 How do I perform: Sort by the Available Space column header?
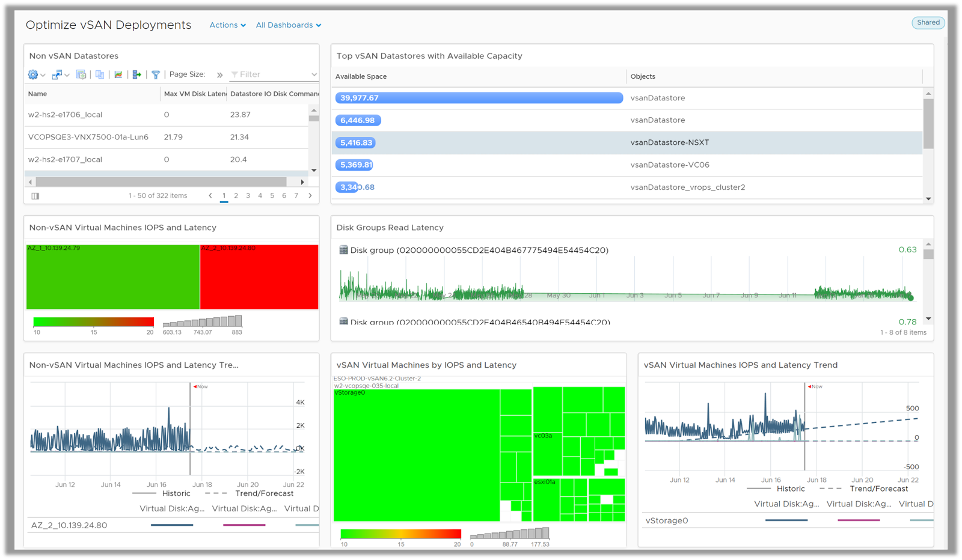[x=361, y=76]
